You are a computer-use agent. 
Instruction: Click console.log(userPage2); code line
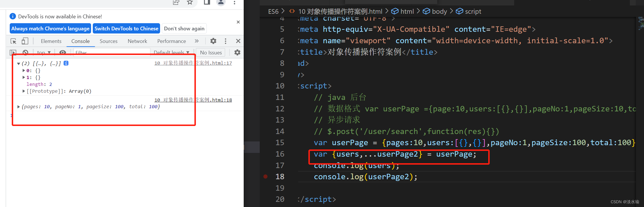coord(365,177)
